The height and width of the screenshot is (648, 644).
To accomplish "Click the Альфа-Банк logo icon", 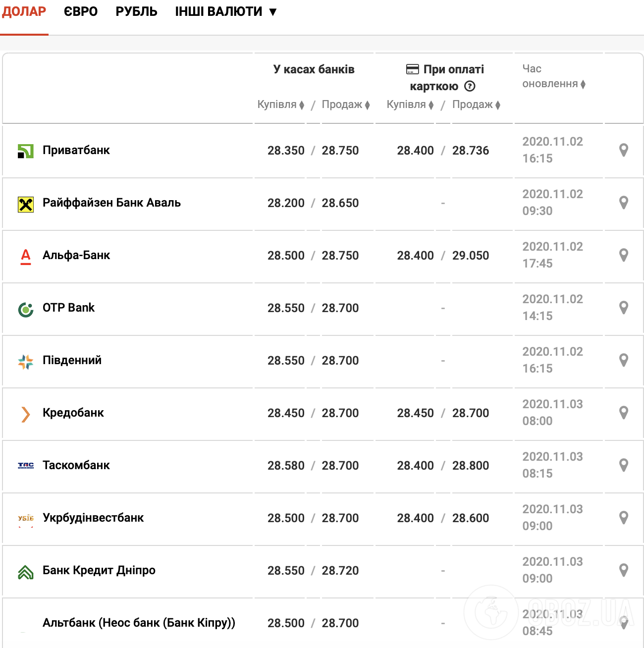I will [x=26, y=257].
